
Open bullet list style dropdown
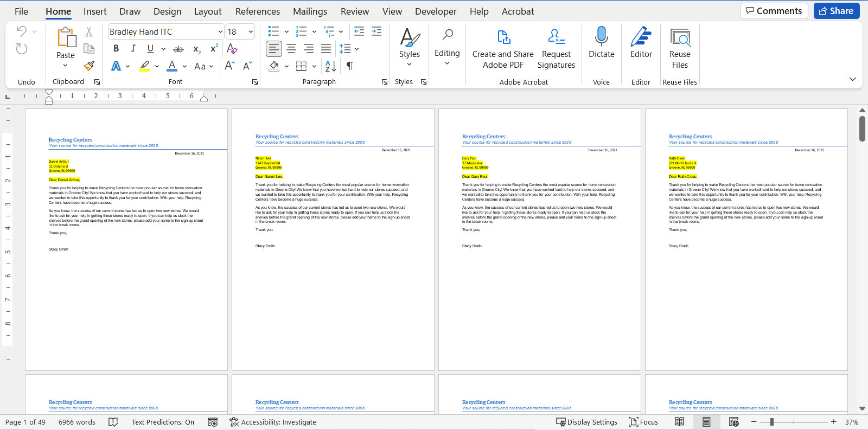(x=286, y=31)
